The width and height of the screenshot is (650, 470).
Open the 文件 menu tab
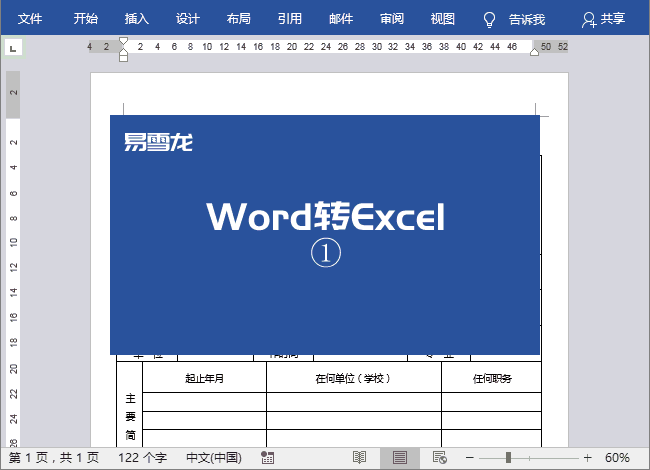pyautogui.click(x=30, y=19)
